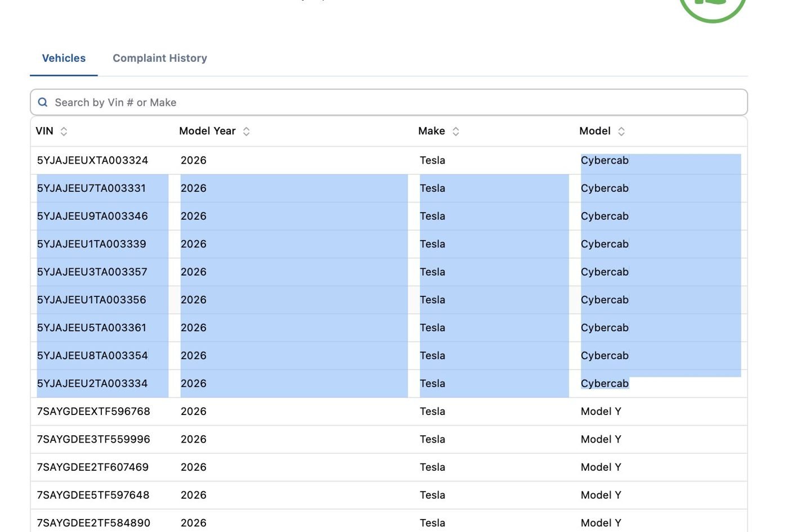Sort table by Make column arrows

point(456,131)
